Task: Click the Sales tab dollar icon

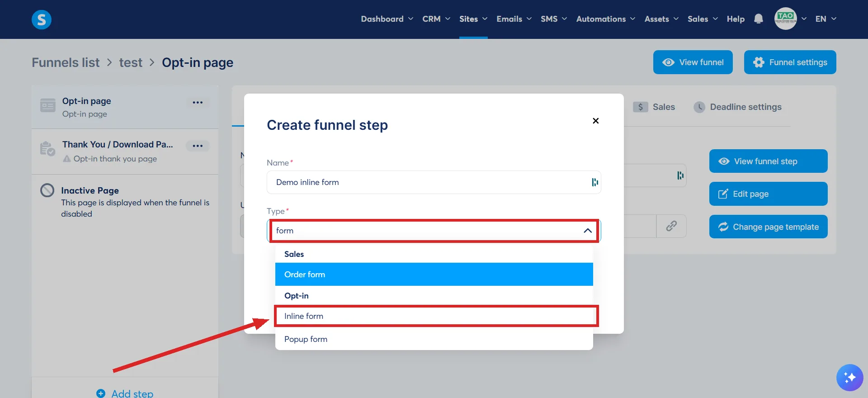Action: (x=641, y=107)
